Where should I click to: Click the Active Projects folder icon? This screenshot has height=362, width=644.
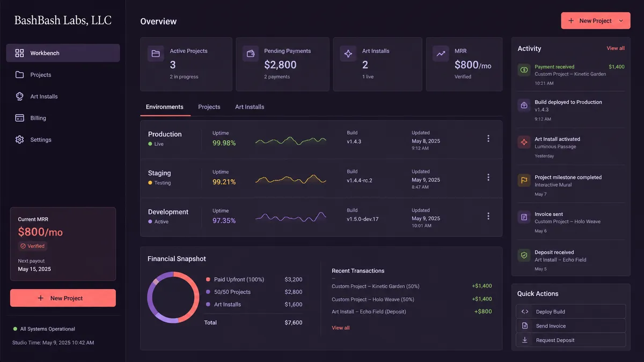(156, 54)
